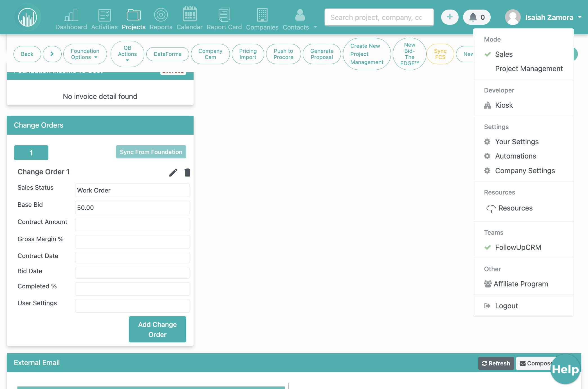Expand QB Actions dropdown
The height and width of the screenshot is (389, 588).
pyautogui.click(x=127, y=54)
